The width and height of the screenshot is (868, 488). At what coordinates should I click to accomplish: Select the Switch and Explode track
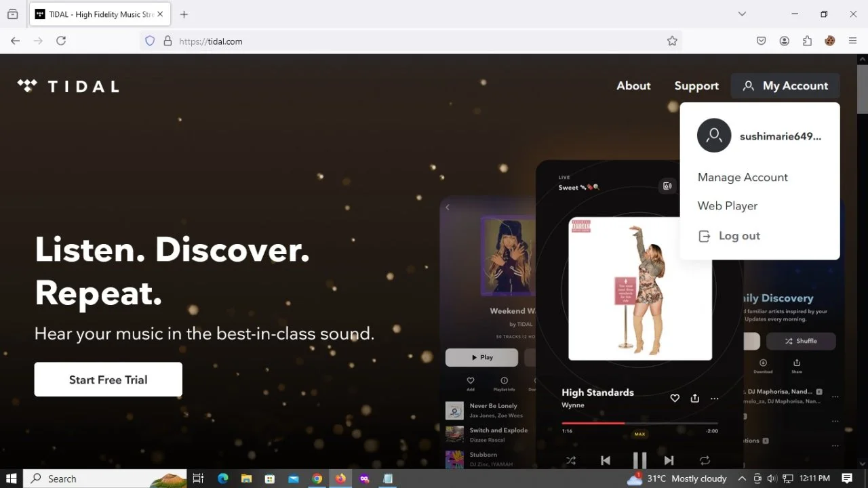(487, 434)
